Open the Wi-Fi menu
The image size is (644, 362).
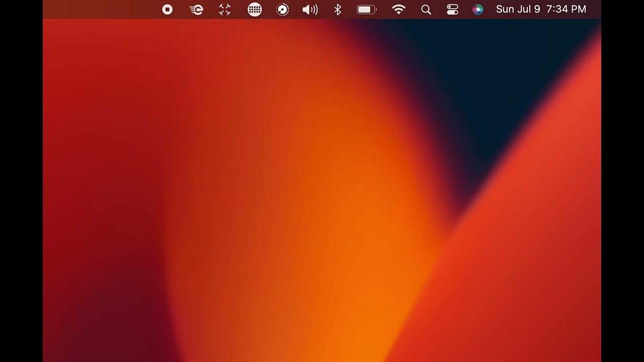pos(398,10)
